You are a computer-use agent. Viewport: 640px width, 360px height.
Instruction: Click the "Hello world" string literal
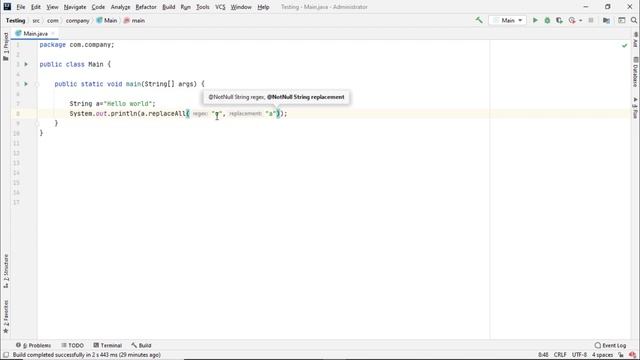coord(128,104)
